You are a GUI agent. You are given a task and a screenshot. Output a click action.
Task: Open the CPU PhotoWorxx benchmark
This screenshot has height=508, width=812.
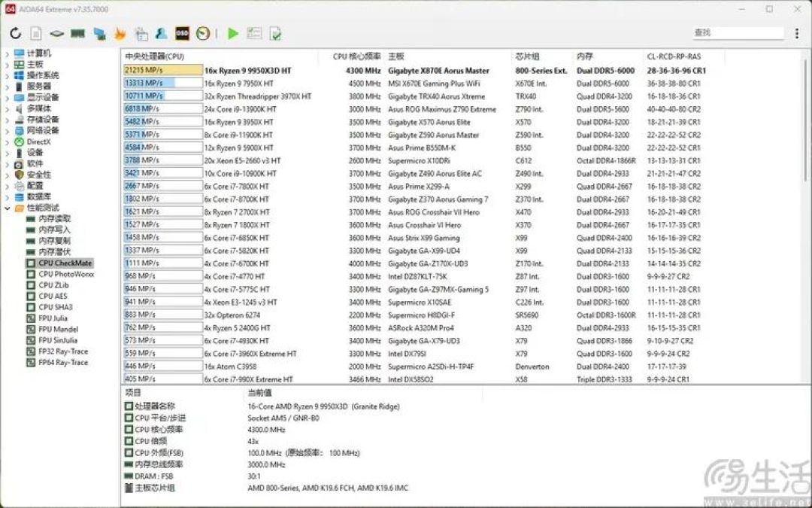tap(66, 274)
